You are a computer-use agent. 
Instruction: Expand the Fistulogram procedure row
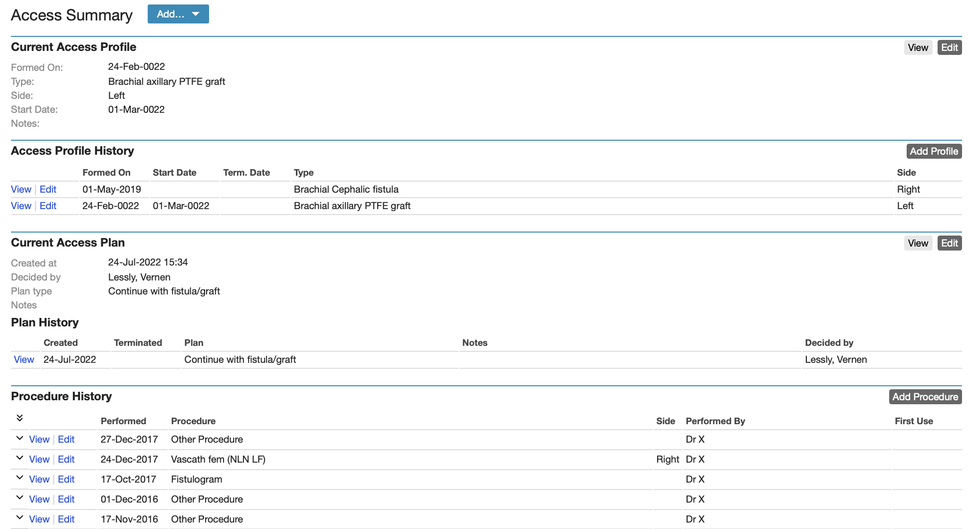pos(19,478)
